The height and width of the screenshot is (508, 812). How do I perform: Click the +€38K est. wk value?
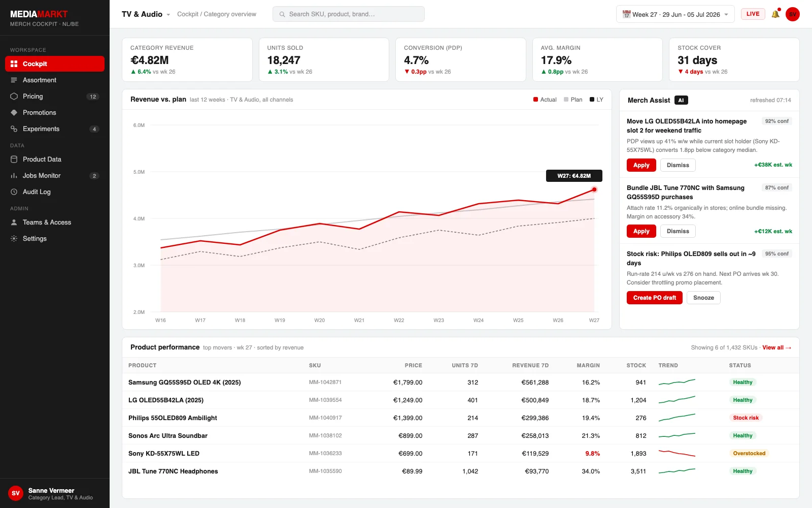pyautogui.click(x=773, y=165)
